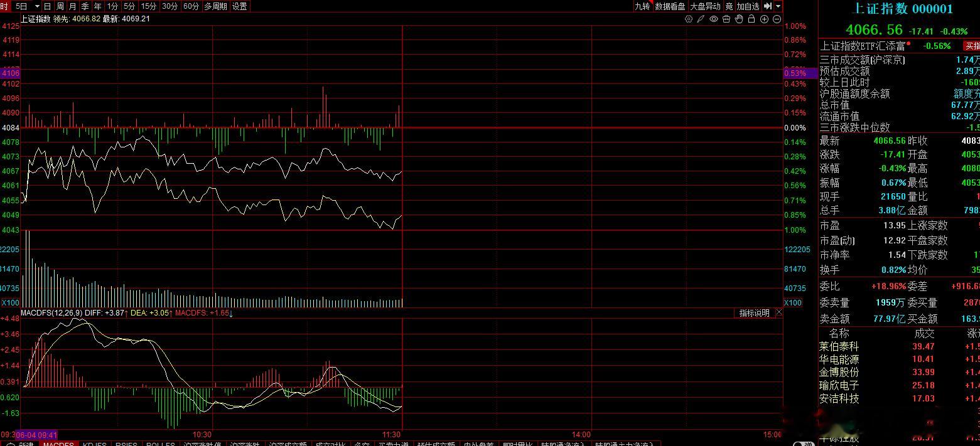Click the 委比 +18.96% value
The width and height of the screenshot is (980, 446).
tap(888, 286)
